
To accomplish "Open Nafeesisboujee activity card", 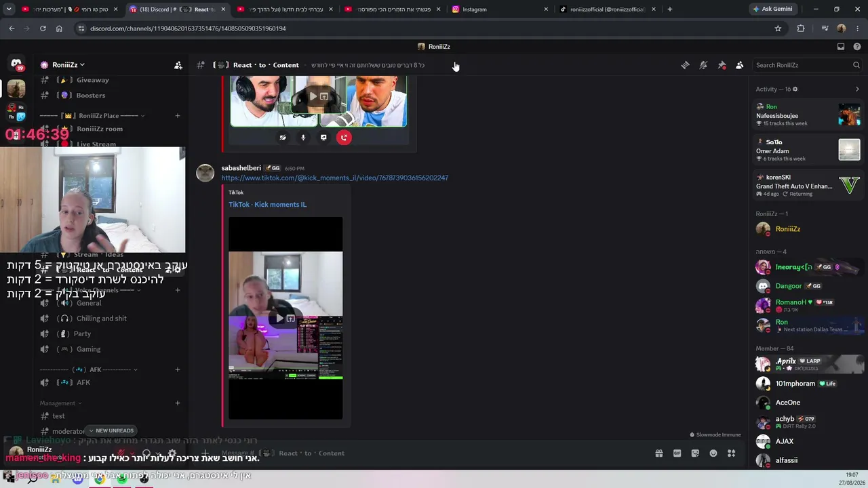I will 808,115.
